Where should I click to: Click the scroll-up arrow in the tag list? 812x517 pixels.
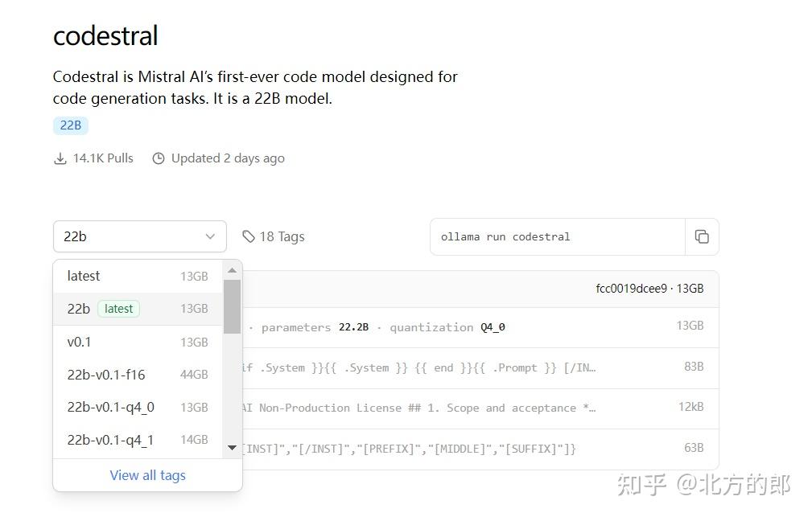(232, 269)
